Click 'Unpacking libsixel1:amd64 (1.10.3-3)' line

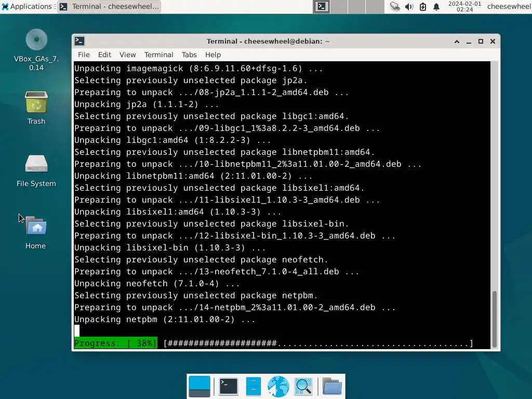[178, 212]
